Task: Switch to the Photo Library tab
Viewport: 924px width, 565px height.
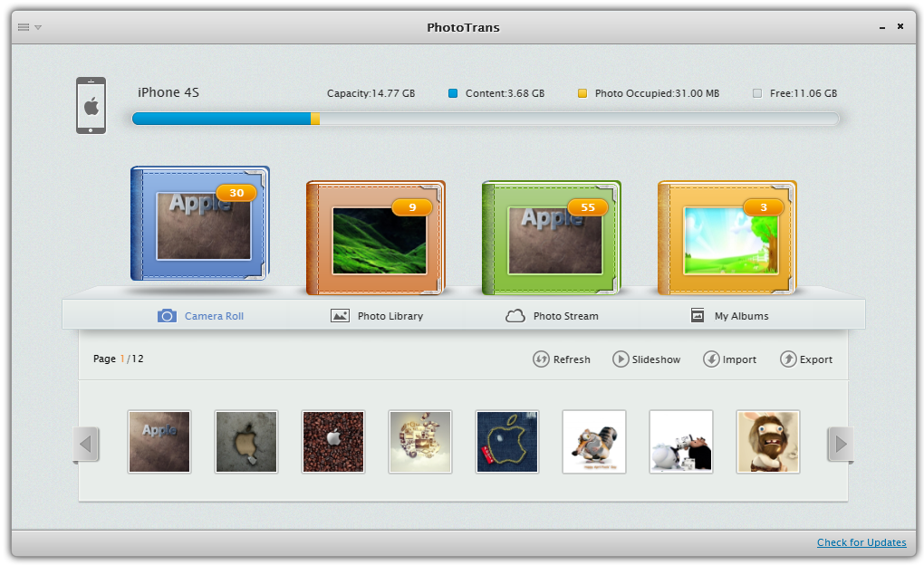Action: 377,316
